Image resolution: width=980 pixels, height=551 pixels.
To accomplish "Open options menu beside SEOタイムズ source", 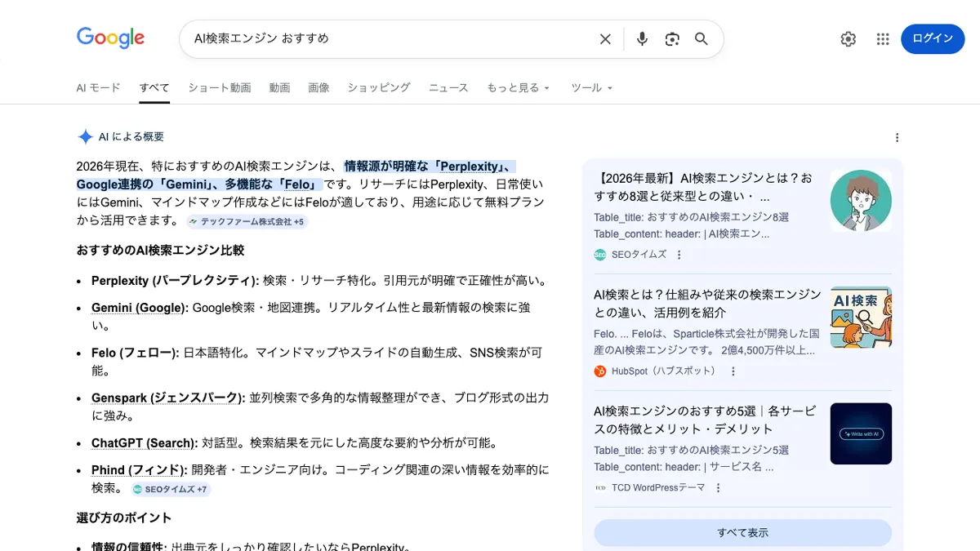I will pos(679,255).
